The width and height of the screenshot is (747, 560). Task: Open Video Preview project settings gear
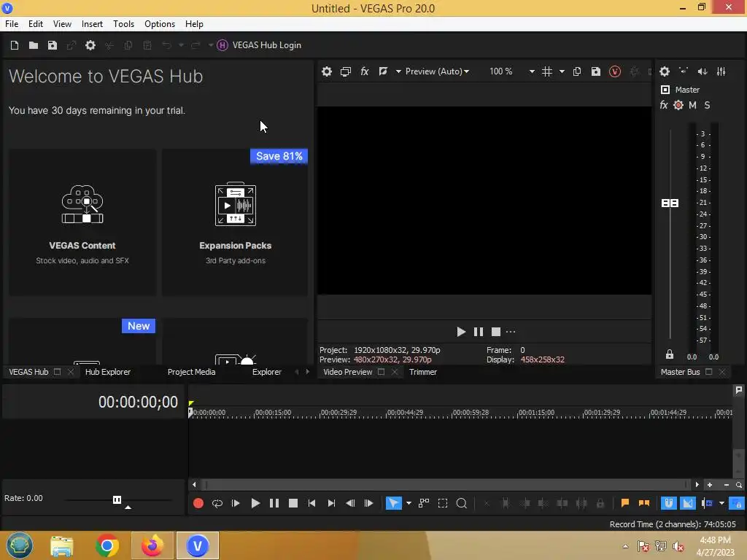point(326,71)
